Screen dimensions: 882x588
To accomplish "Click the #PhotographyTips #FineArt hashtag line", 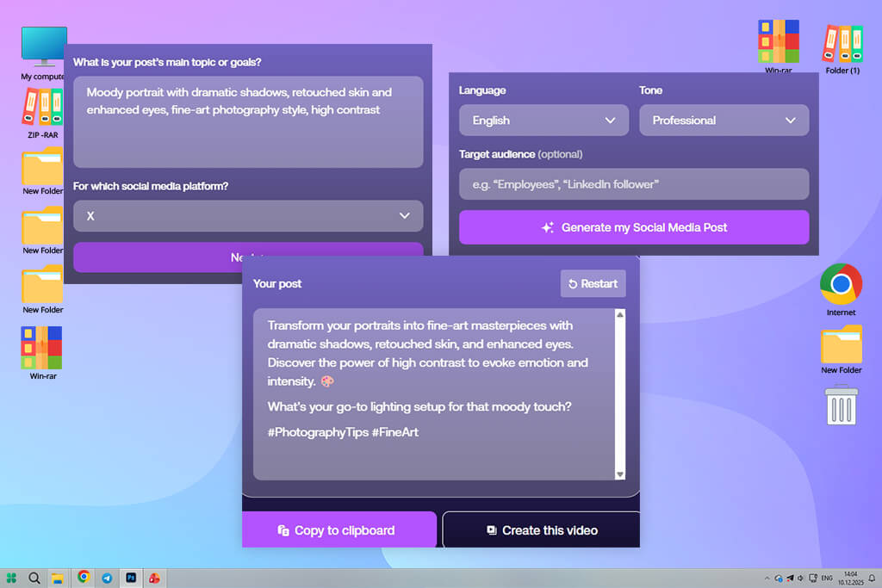I will pyautogui.click(x=343, y=432).
